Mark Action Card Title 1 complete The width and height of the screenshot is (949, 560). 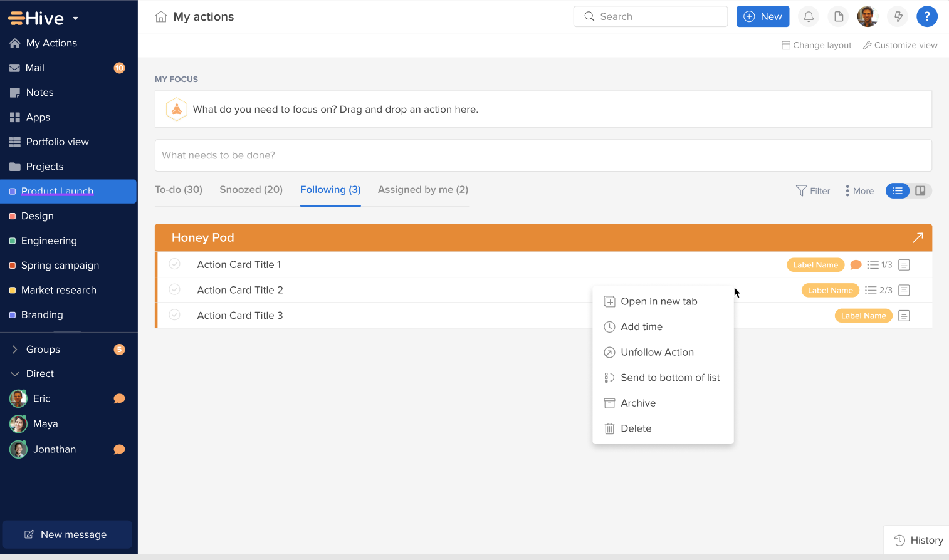tap(175, 264)
